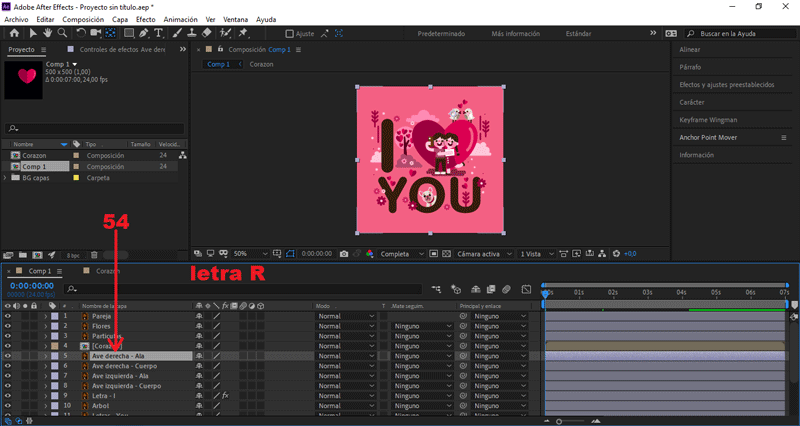Select the Pen tool
The width and height of the screenshot is (800, 426).
(145, 33)
